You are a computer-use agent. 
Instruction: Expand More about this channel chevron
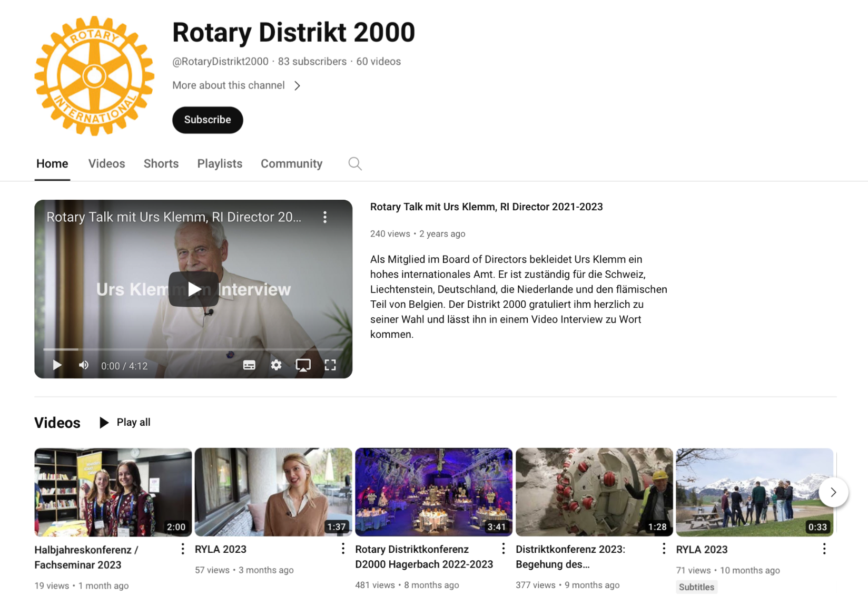tap(298, 86)
